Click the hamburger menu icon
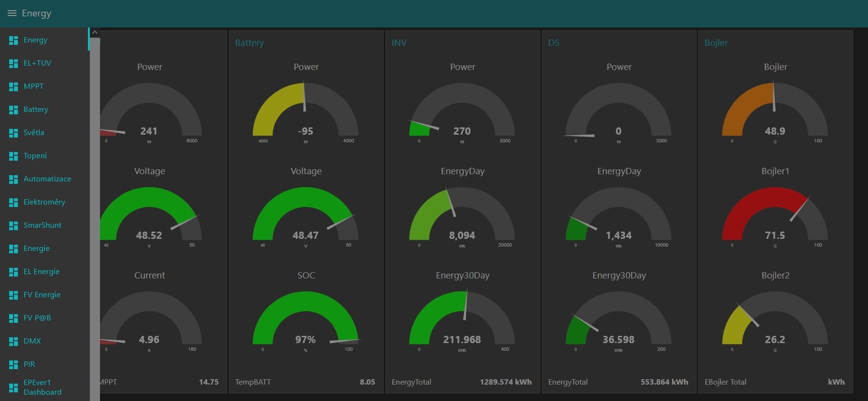Image resolution: width=868 pixels, height=401 pixels. pyautogui.click(x=12, y=13)
